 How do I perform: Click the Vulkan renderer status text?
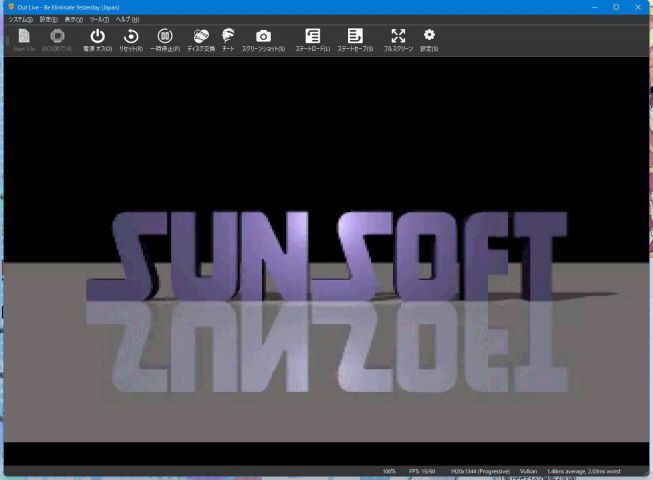528,471
